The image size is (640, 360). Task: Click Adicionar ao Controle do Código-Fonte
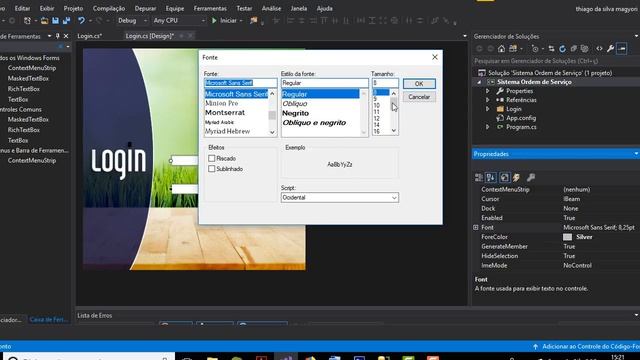591,347
